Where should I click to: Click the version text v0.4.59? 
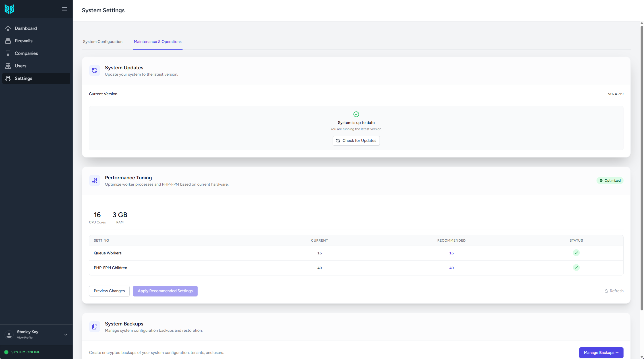click(616, 94)
